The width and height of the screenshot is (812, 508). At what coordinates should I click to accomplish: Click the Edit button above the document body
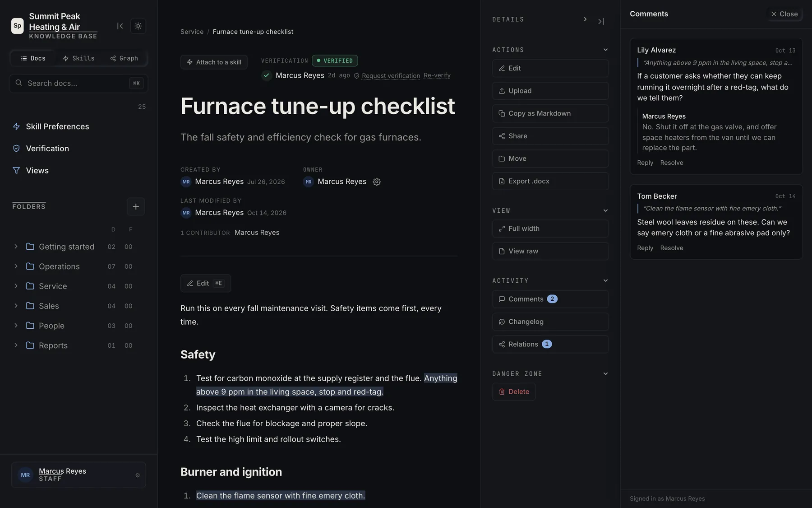pos(206,283)
